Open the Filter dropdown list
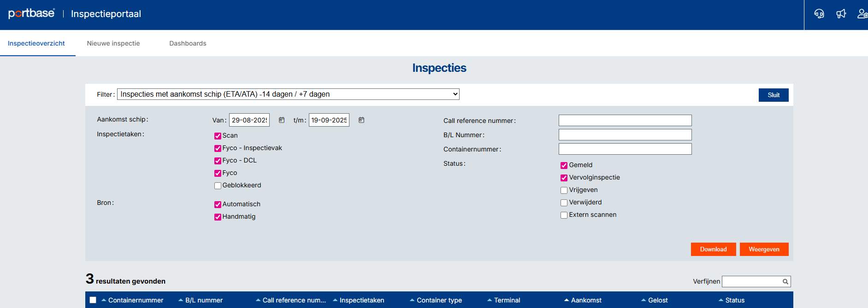Screen dimensions: 868x308 [x=288, y=94]
